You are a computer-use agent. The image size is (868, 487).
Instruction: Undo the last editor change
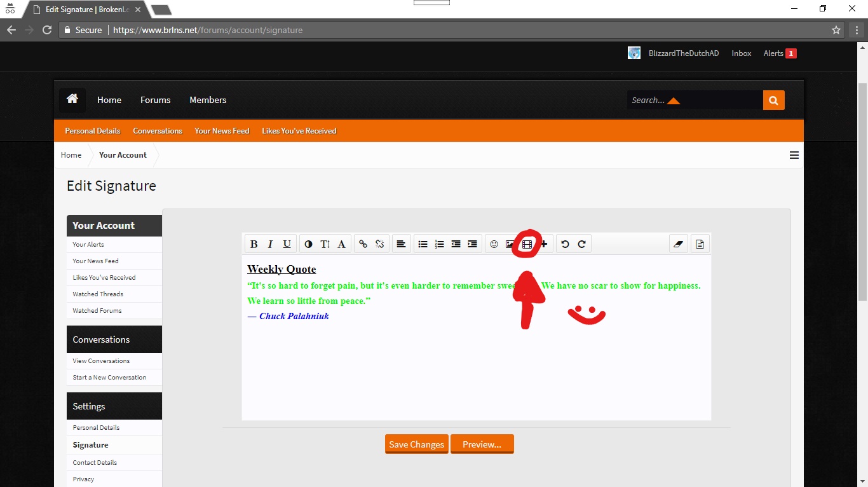tap(565, 244)
